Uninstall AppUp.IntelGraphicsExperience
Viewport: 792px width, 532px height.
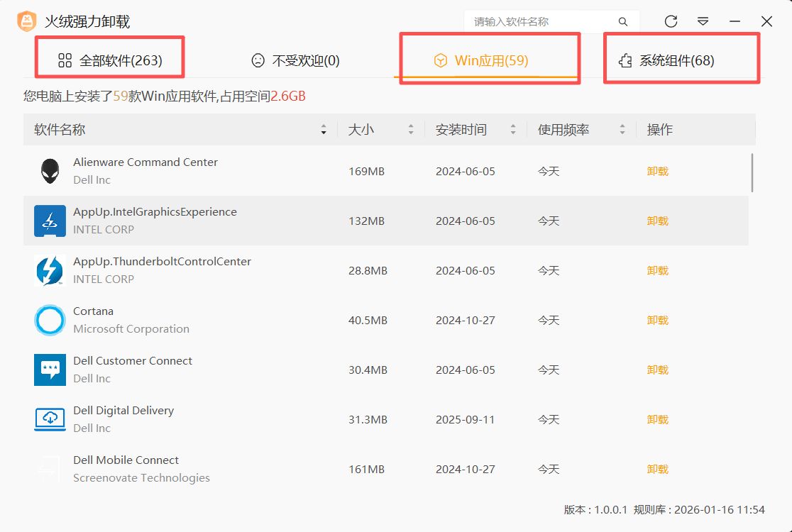pos(658,221)
